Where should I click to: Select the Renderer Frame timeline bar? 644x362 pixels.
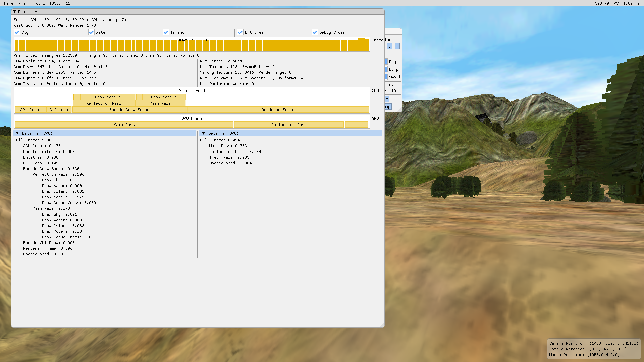pyautogui.click(x=278, y=110)
